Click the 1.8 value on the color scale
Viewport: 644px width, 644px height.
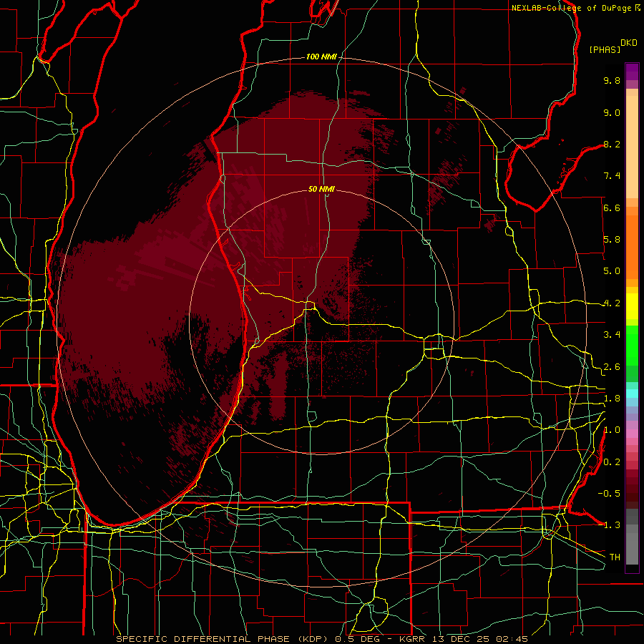(612, 399)
